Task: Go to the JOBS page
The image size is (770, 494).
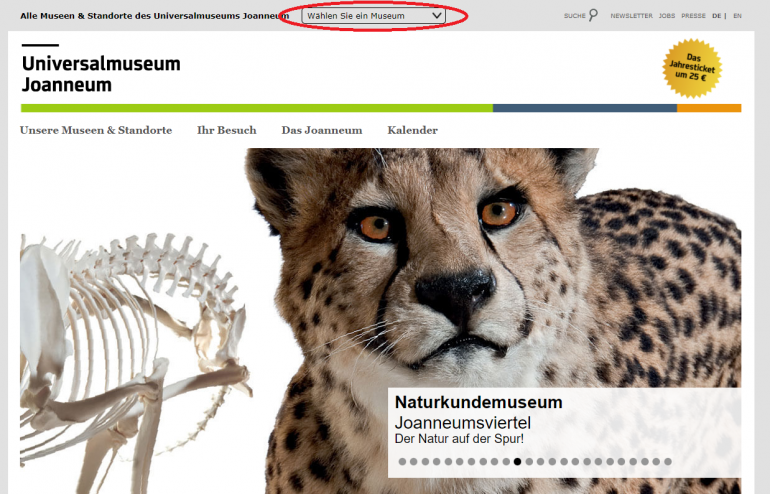Action: (666, 16)
